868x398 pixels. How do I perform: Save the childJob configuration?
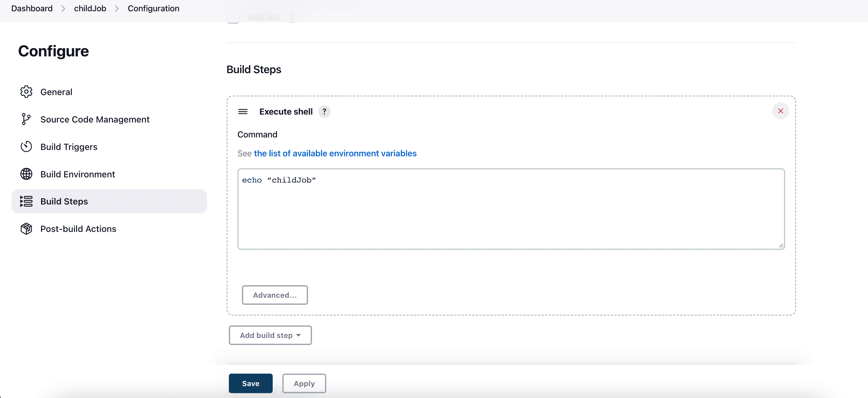pos(250,383)
